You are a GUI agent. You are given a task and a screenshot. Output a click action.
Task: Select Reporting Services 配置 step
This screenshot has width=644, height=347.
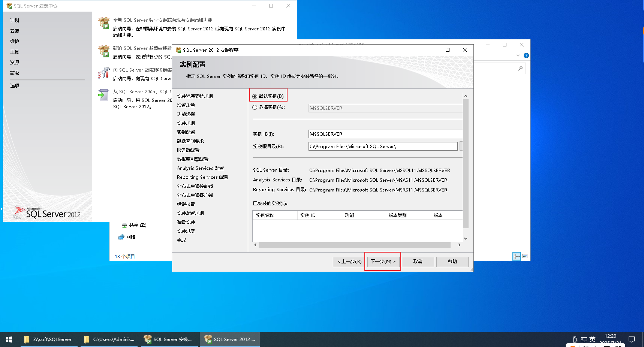coord(202,177)
